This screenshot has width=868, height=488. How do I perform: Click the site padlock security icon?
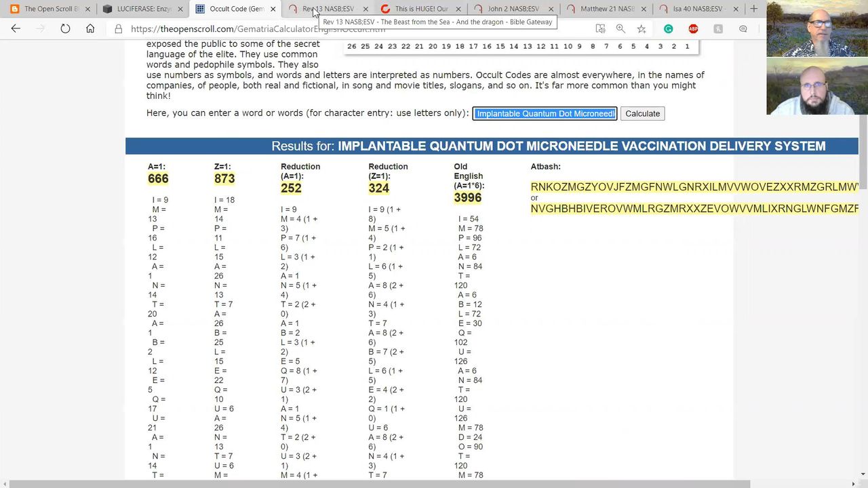tap(119, 29)
